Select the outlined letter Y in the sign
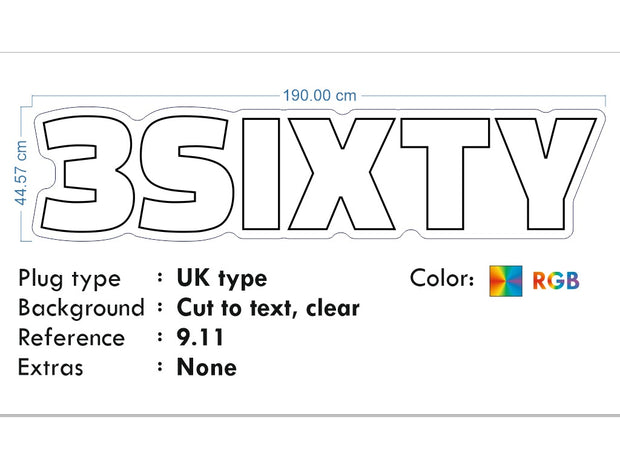The width and height of the screenshot is (620, 465). [541, 173]
